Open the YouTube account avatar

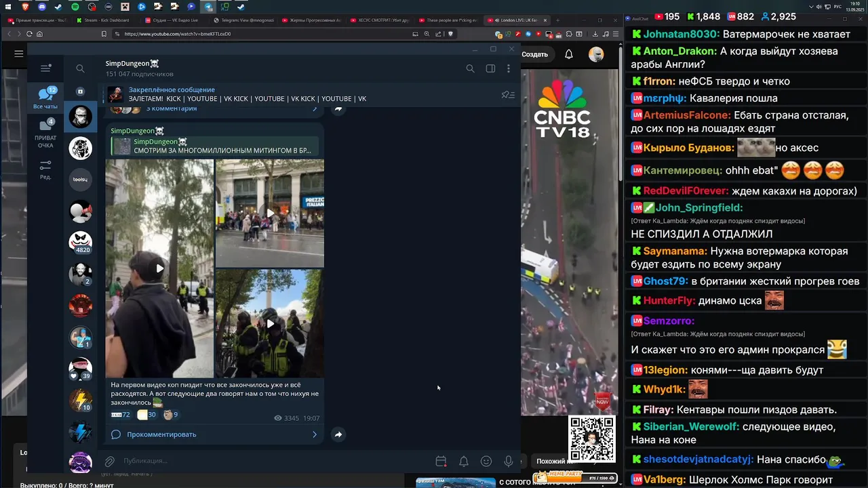click(596, 54)
